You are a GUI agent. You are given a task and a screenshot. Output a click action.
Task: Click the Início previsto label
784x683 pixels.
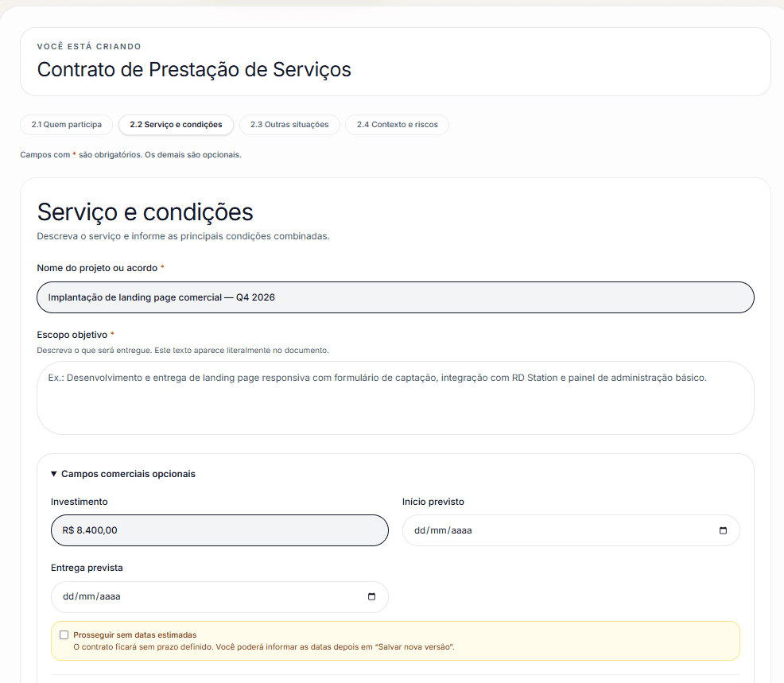pos(433,502)
